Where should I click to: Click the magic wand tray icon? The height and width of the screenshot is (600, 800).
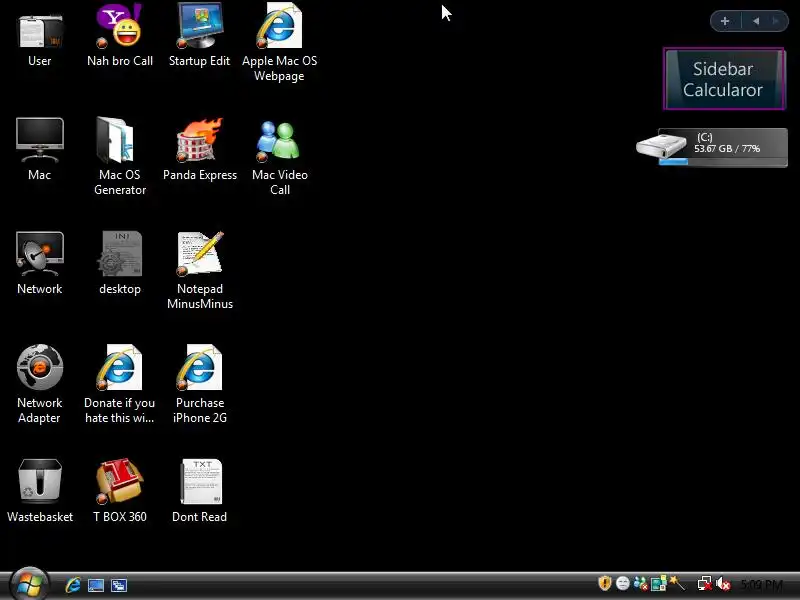677,583
